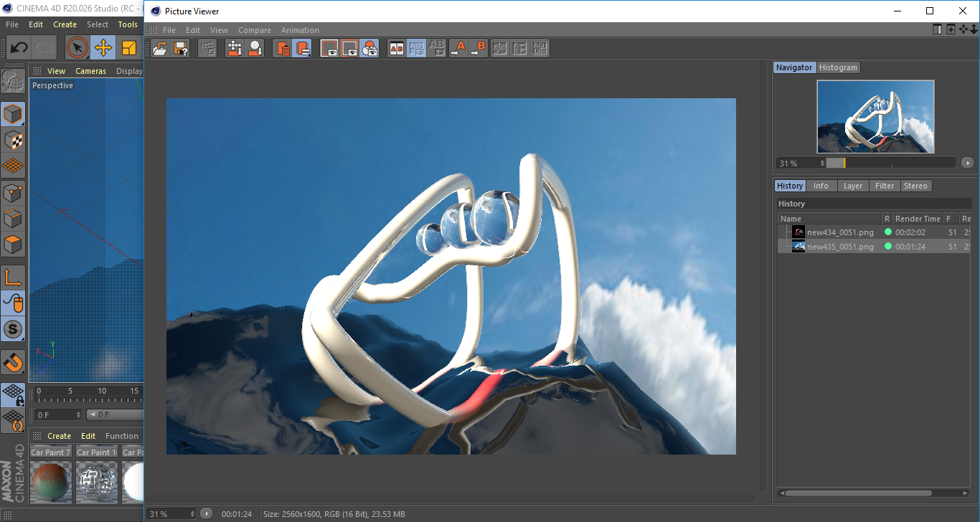Select the Move tool in Cinema 4D
This screenshot has height=522, width=980.
point(103,48)
